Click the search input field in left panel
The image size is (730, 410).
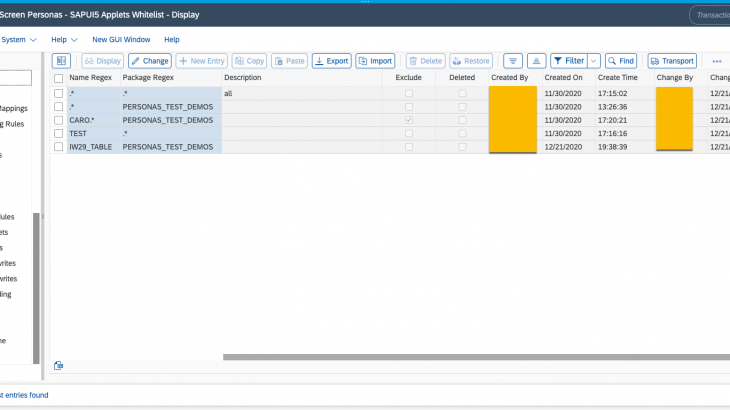tap(15, 78)
